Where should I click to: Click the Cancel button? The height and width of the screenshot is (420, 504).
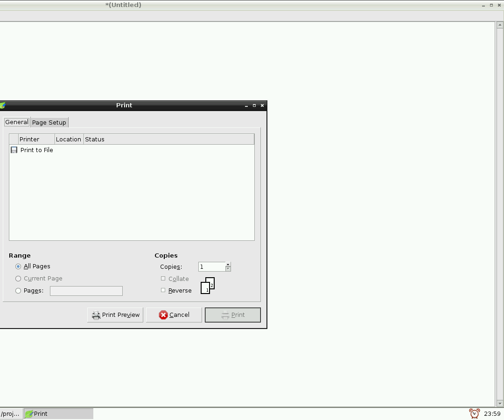(x=174, y=315)
